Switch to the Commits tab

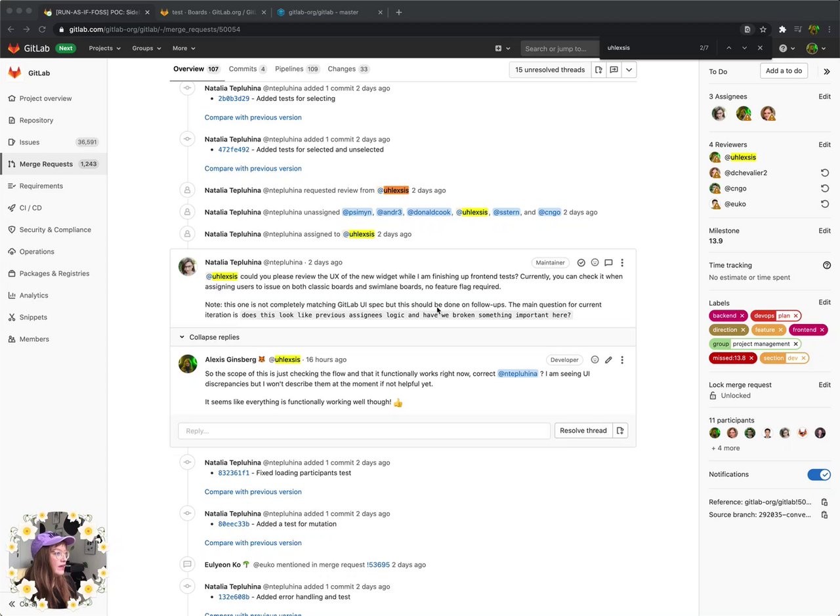click(x=247, y=69)
